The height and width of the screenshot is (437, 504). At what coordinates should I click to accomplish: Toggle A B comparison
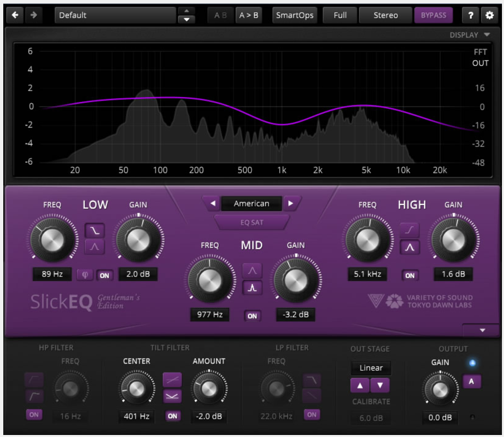[221, 16]
